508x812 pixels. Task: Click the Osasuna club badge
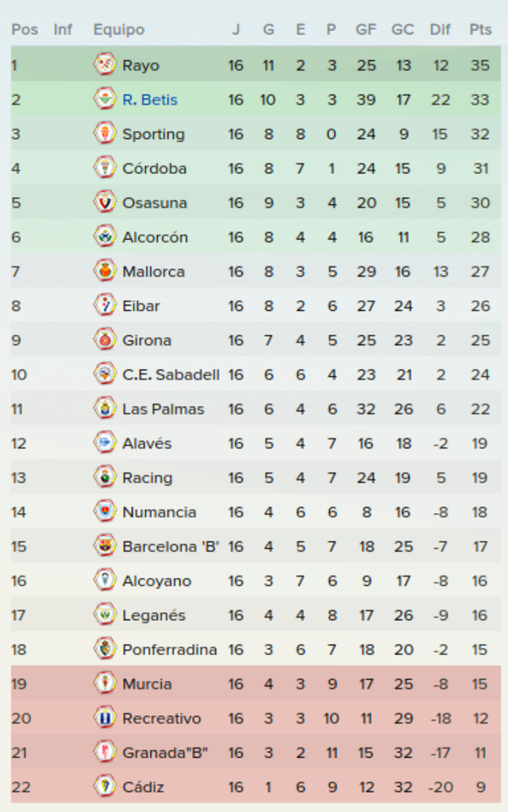(105, 201)
